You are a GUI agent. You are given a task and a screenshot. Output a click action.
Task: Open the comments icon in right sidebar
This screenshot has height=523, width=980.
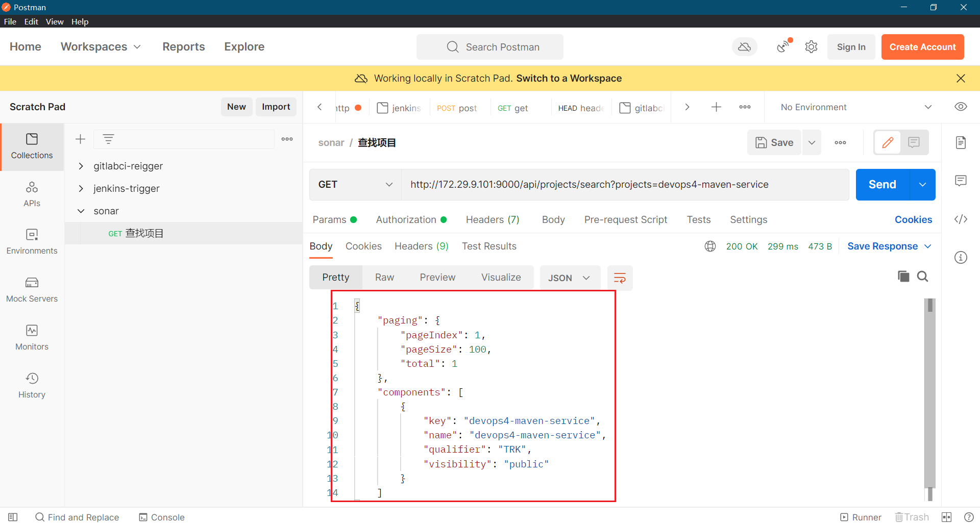961,181
